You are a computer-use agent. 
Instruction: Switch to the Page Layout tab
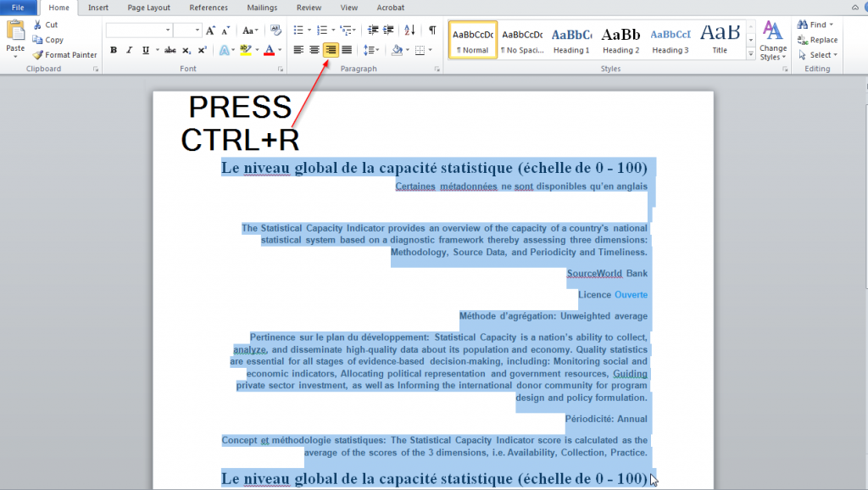pyautogui.click(x=149, y=8)
